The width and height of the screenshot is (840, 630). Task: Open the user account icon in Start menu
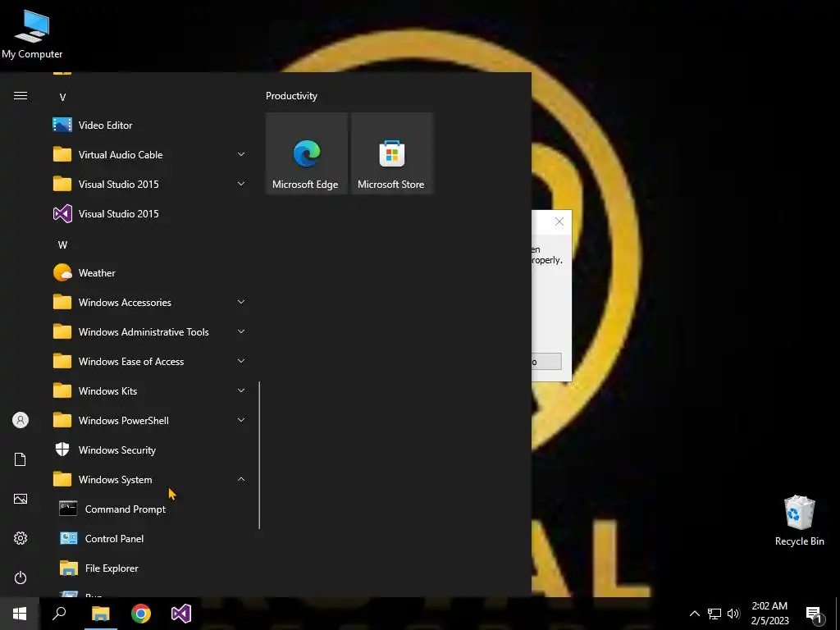point(21,420)
